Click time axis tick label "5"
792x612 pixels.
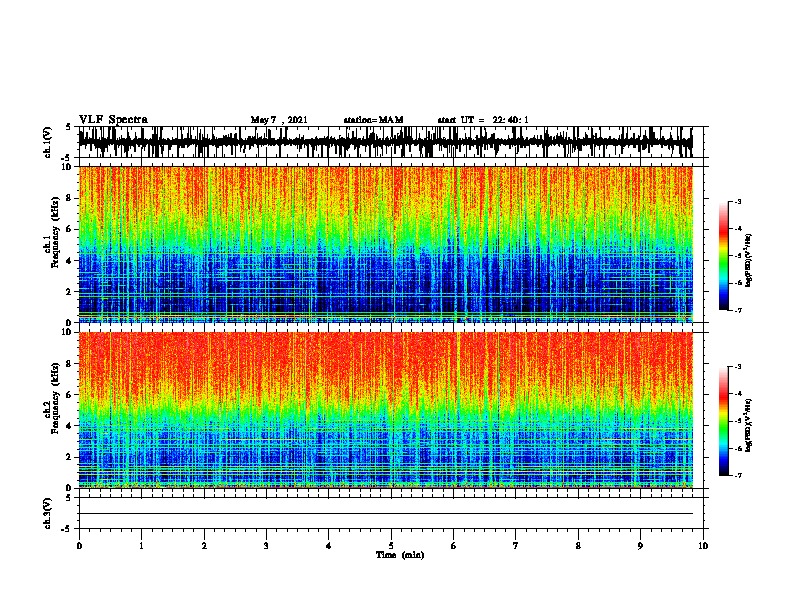coord(391,546)
